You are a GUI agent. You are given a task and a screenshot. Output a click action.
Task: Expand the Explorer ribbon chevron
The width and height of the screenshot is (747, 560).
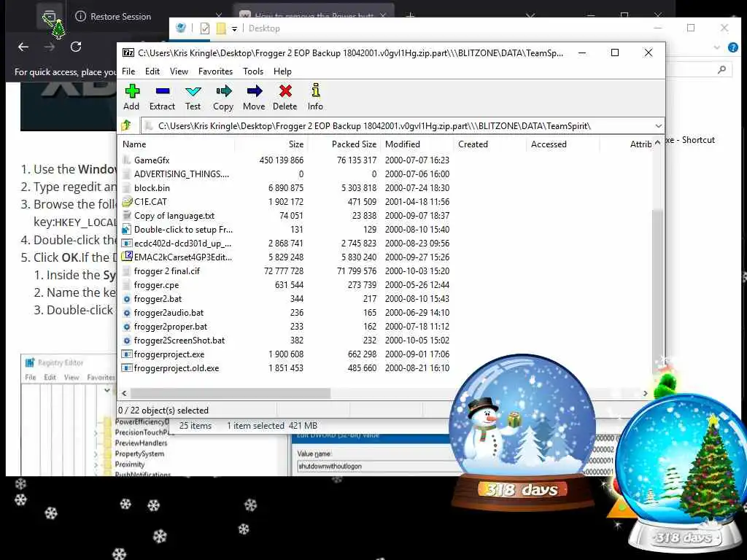tap(717, 47)
